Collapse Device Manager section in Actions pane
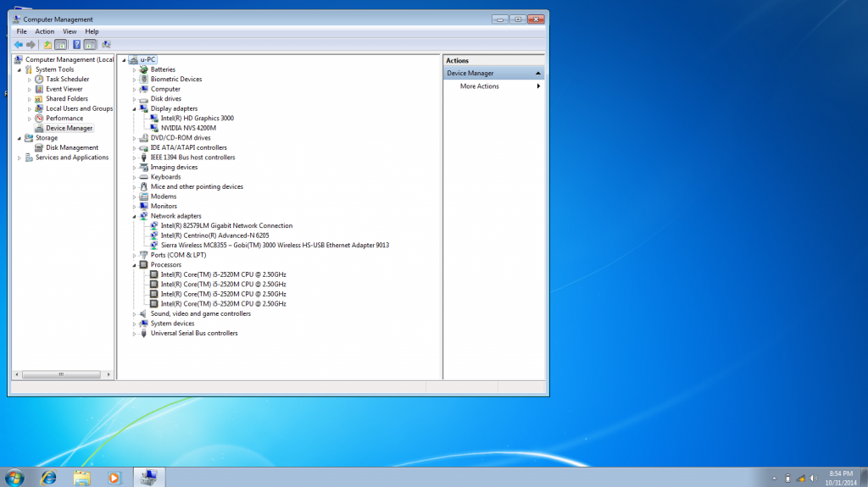868x487 pixels. [x=537, y=73]
